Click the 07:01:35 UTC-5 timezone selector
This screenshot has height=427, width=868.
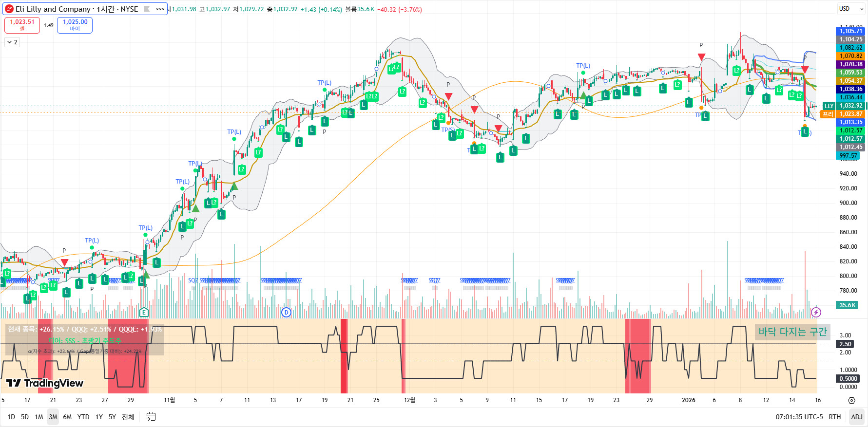pos(799,417)
